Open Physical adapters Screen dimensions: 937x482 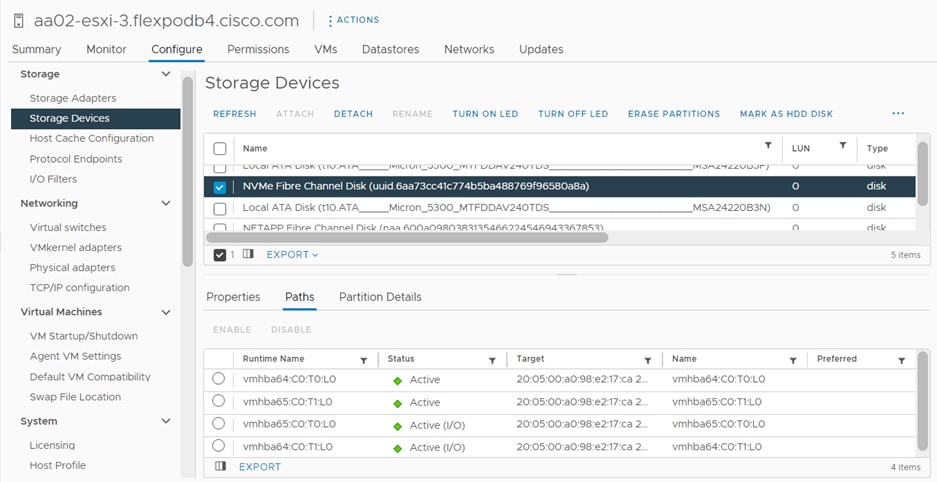(x=72, y=268)
